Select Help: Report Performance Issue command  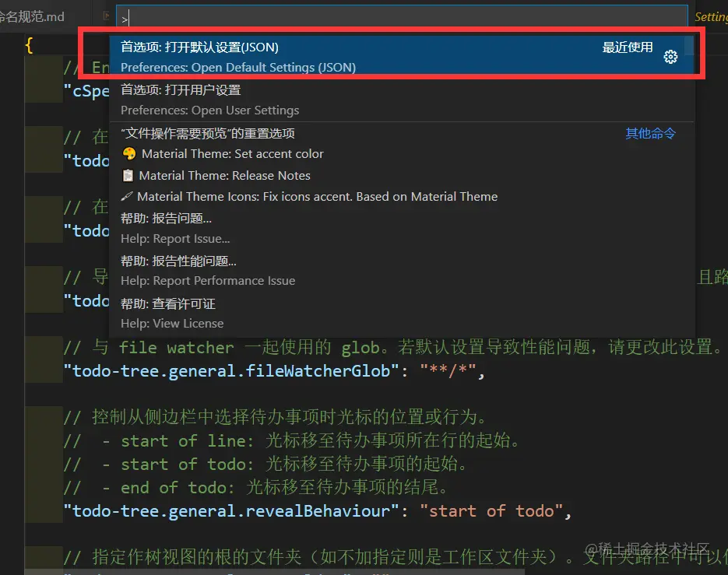click(x=402, y=271)
